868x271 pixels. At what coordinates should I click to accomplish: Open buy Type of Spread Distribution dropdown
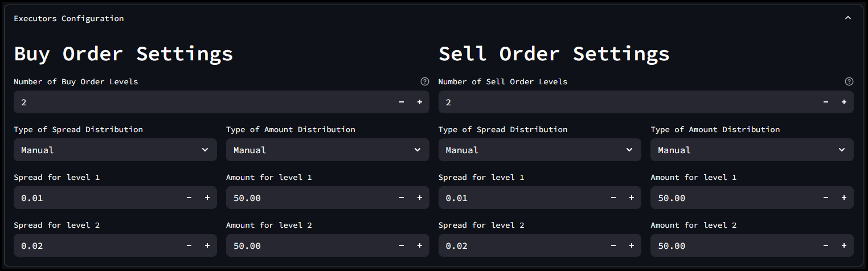(x=115, y=150)
